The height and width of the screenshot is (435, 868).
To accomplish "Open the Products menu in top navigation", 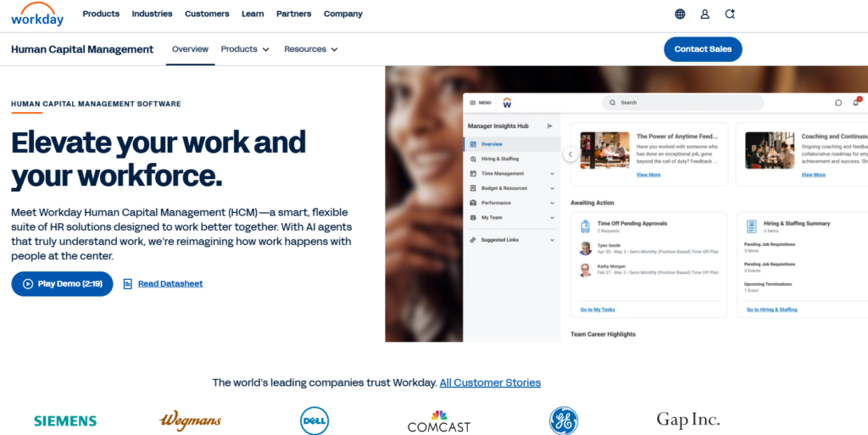I will [x=101, y=14].
